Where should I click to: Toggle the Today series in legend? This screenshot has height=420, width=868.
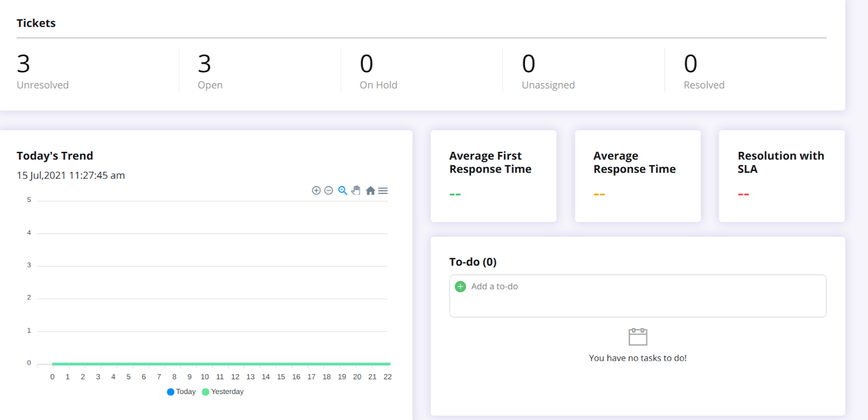[x=181, y=392]
